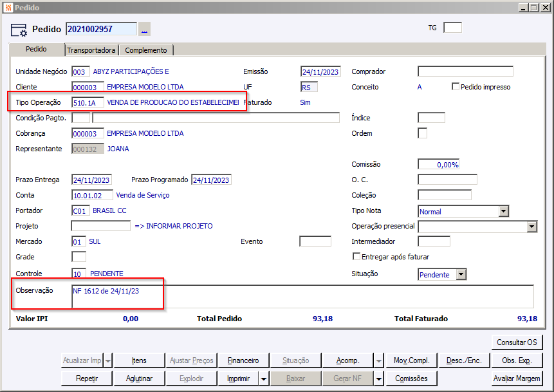Click the Prazo Programado date field
Screen dimensions: 554x392
pyautogui.click(x=211, y=180)
